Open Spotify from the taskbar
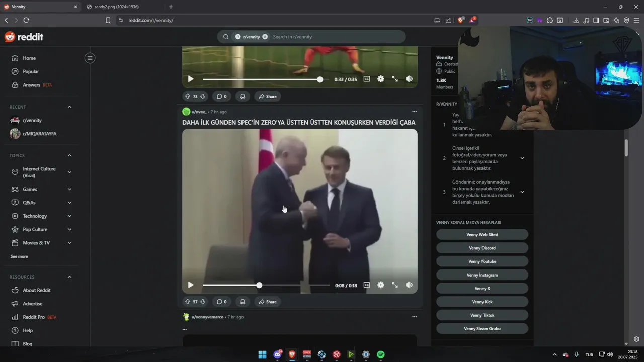 [x=381, y=354]
